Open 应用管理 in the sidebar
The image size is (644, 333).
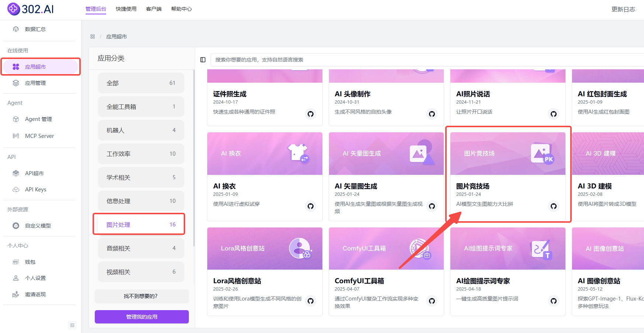pyautogui.click(x=41, y=83)
